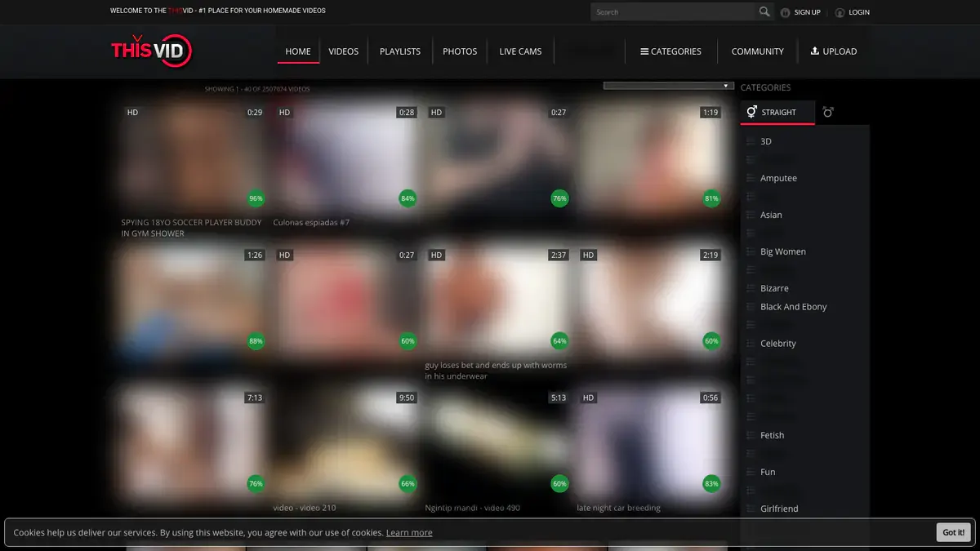Image resolution: width=980 pixels, height=551 pixels.
Task: Click the list icon beside Amputee
Action: click(751, 178)
